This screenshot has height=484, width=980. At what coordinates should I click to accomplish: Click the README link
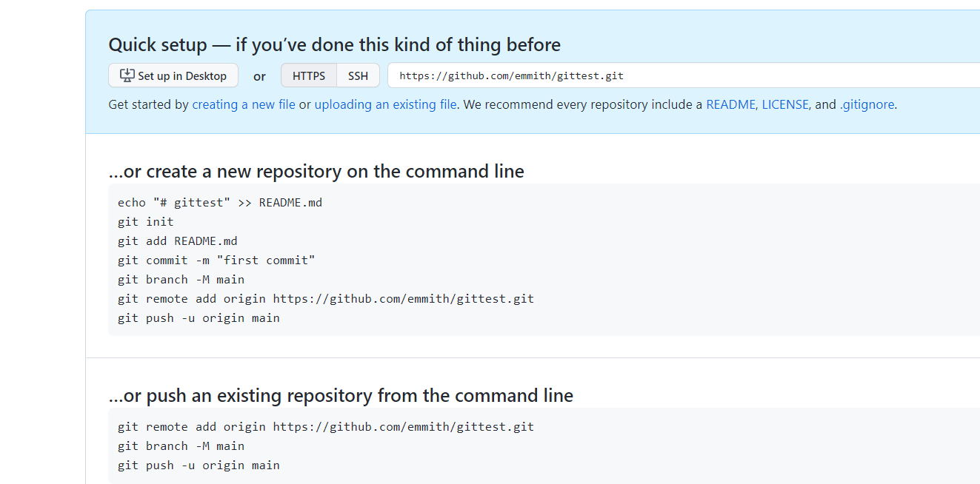pos(730,104)
